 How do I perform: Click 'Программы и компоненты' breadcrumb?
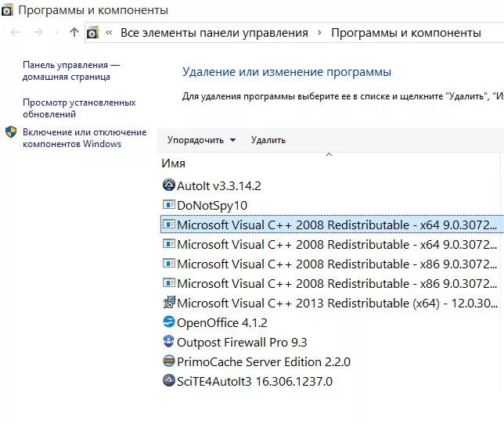click(406, 33)
